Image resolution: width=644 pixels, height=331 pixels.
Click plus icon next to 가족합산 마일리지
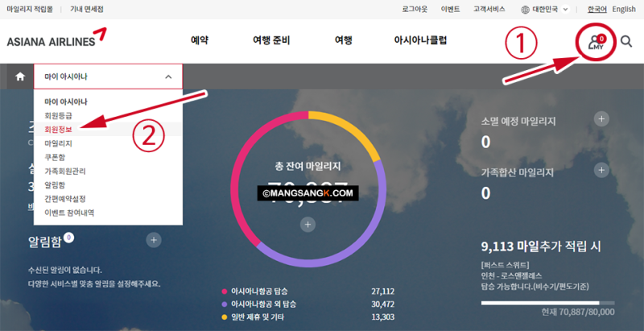coord(601,170)
